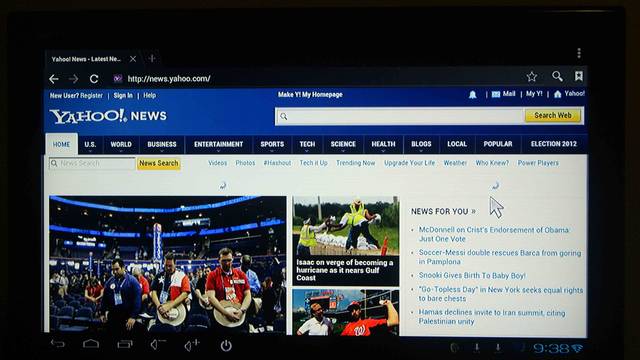Open Hamas declines invite to Iran story

(x=492, y=317)
